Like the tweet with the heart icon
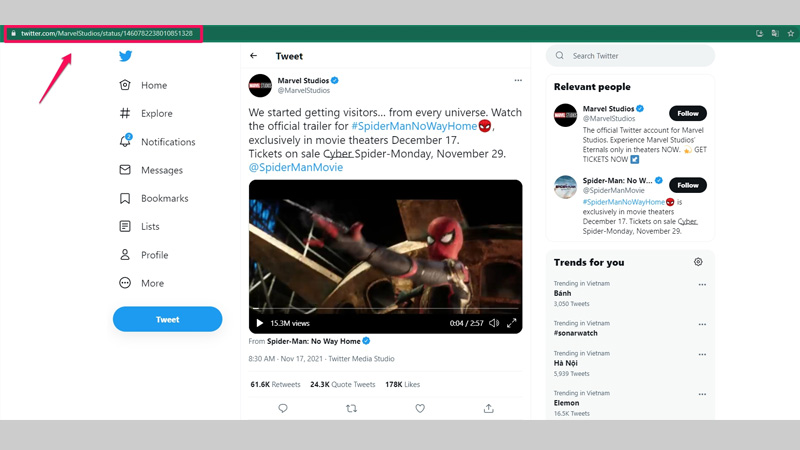 420,408
